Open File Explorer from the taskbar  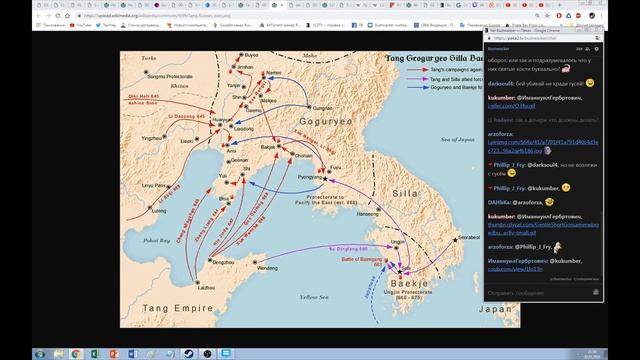[58, 354]
